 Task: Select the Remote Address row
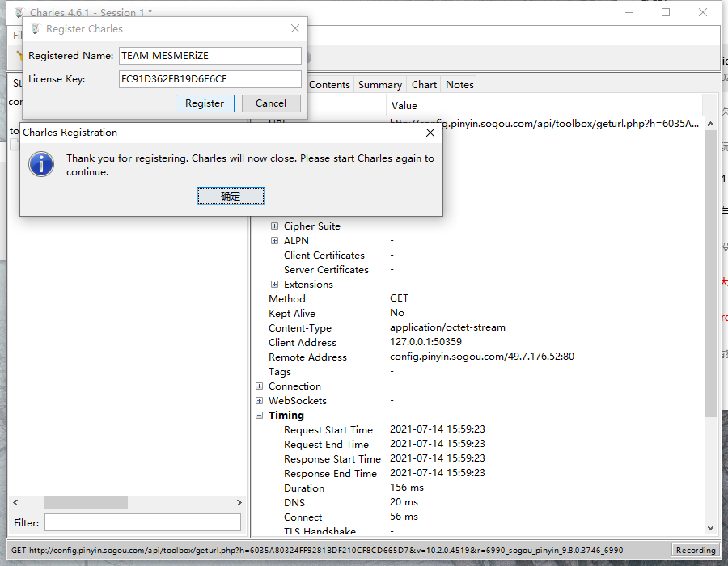pyautogui.click(x=478, y=357)
